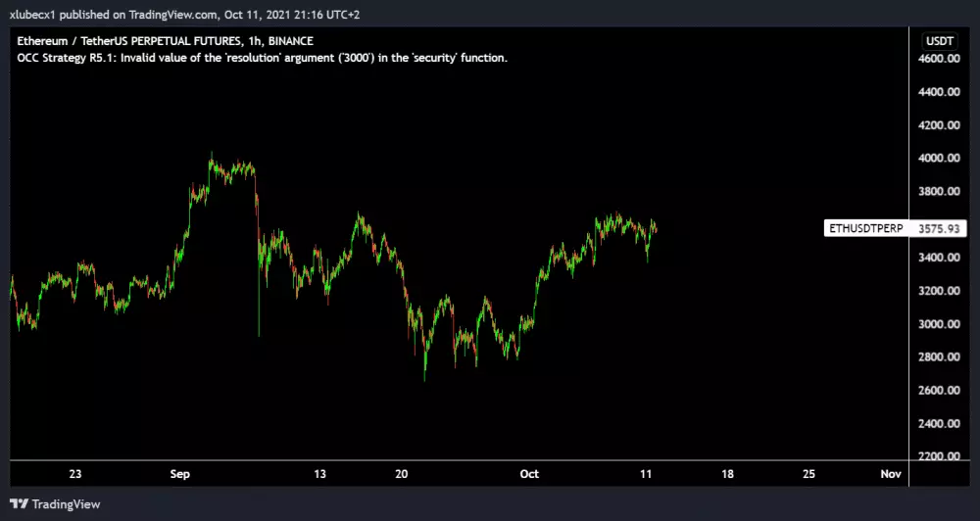Click the '18' date on time axis

727,474
